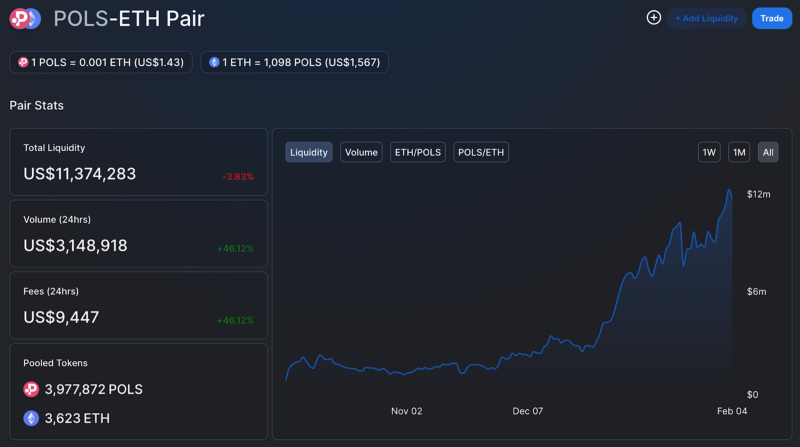This screenshot has height=447, width=800.
Task: Click the POLS-ETH Pair page title
Action: [x=129, y=19]
